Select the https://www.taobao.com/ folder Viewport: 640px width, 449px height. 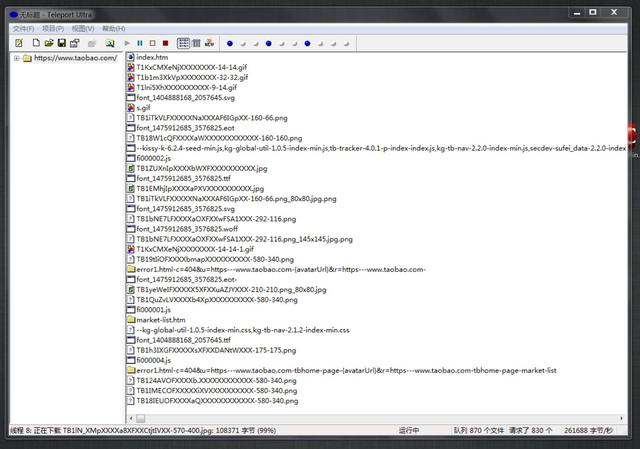(75, 58)
